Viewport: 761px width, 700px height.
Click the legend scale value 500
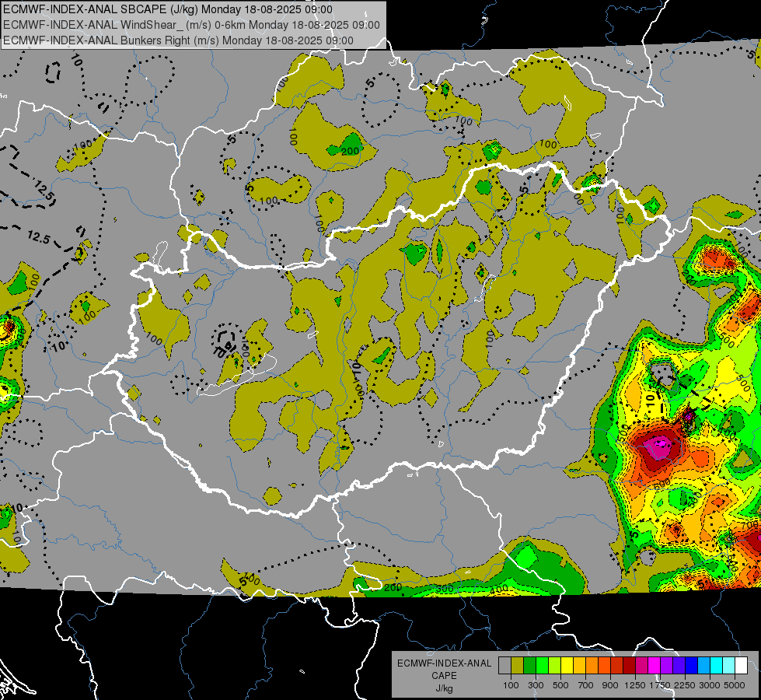coord(560,685)
